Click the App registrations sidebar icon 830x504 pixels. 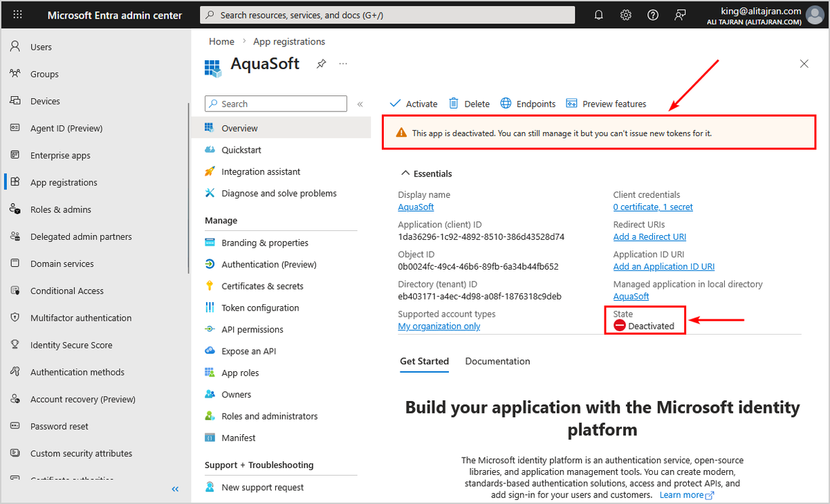[15, 183]
